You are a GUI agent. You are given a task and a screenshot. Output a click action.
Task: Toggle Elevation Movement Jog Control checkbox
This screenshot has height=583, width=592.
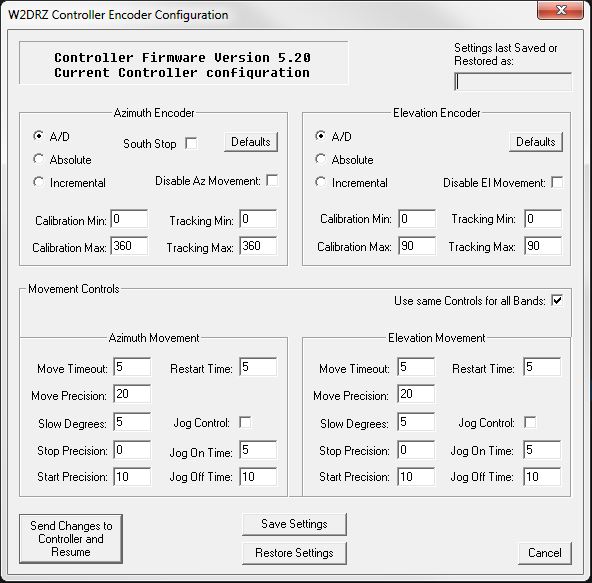click(530, 422)
